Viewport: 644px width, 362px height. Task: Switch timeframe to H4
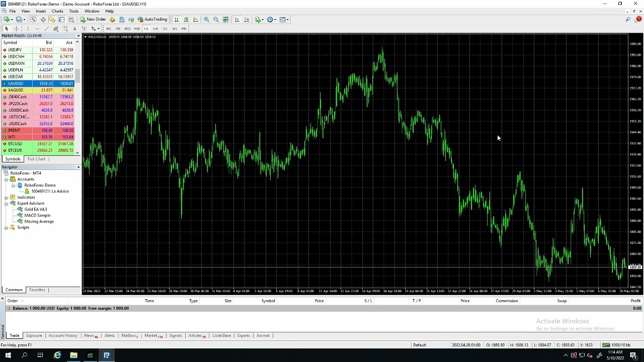tap(155, 29)
